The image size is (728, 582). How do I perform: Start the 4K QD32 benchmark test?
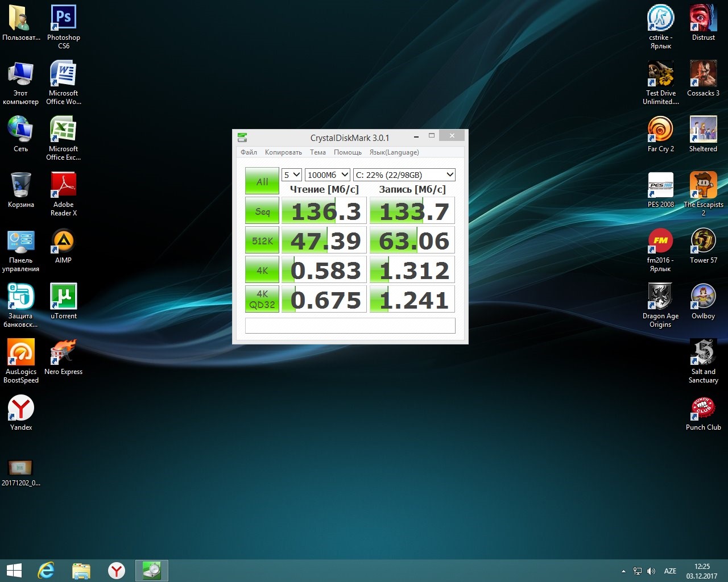(262, 299)
